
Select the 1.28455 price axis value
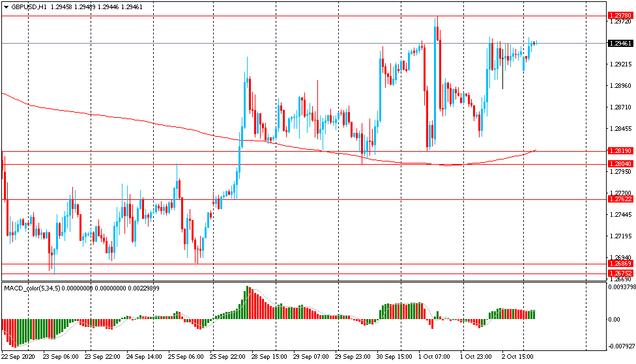(x=620, y=129)
